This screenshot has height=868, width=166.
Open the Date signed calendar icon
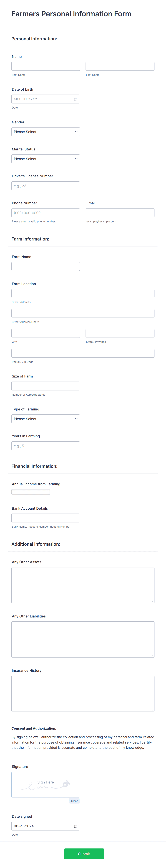click(x=76, y=826)
